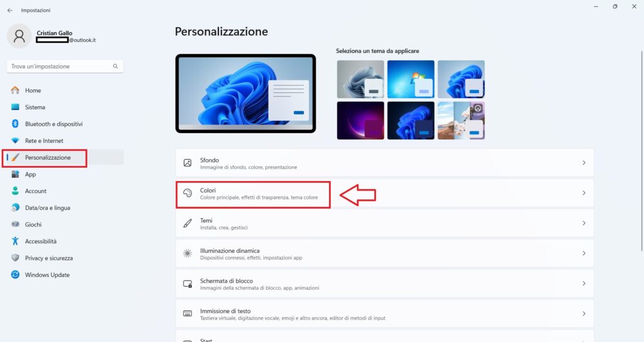This screenshot has height=342, width=644.
Task: Click the Privacy e sicurezza shield icon
Action: 15,258
